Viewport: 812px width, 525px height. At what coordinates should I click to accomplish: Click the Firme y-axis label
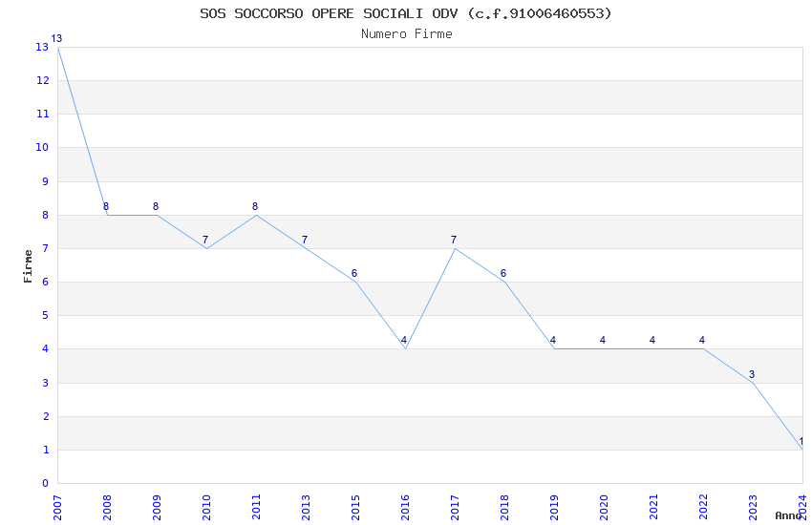tap(28, 266)
